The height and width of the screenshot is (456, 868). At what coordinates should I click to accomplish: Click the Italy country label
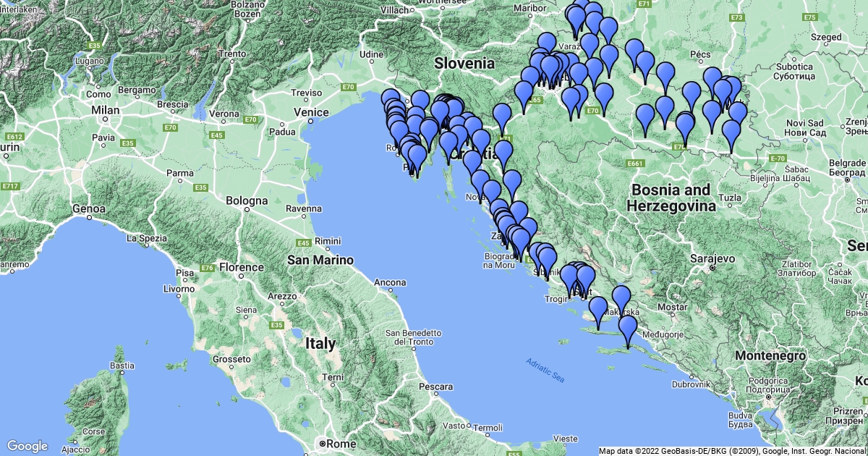[320, 343]
